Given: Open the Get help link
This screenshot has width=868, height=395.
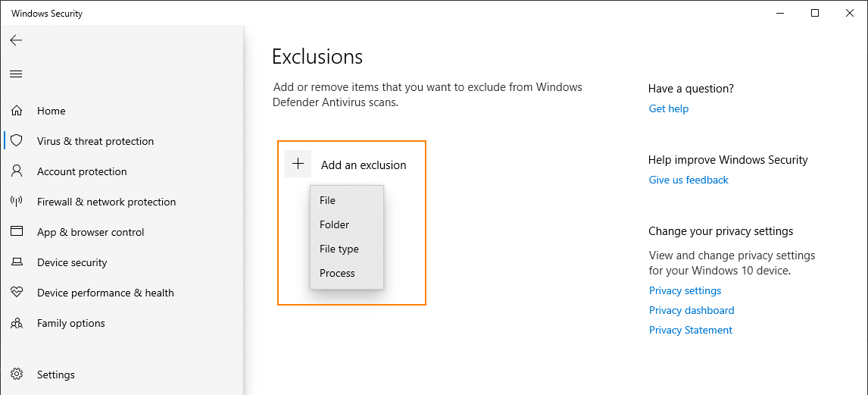Looking at the screenshot, I should (x=668, y=108).
